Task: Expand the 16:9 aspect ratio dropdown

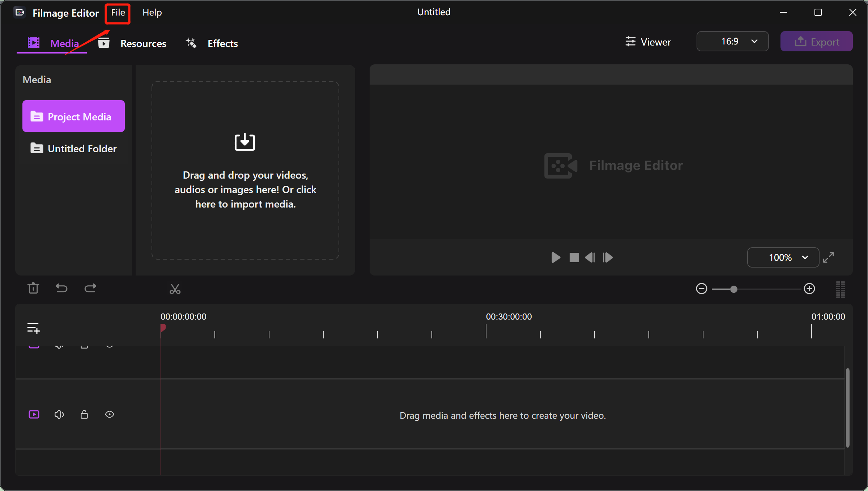Action: click(732, 41)
